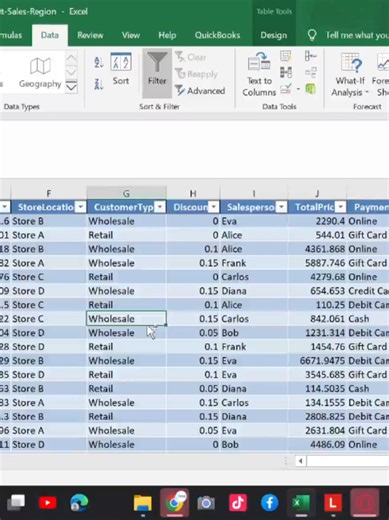Click the Salesperson cell Frank with 5887.746
Image resolution: width=389 pixels, height=520 pixels.
click(x=254, y=263)
